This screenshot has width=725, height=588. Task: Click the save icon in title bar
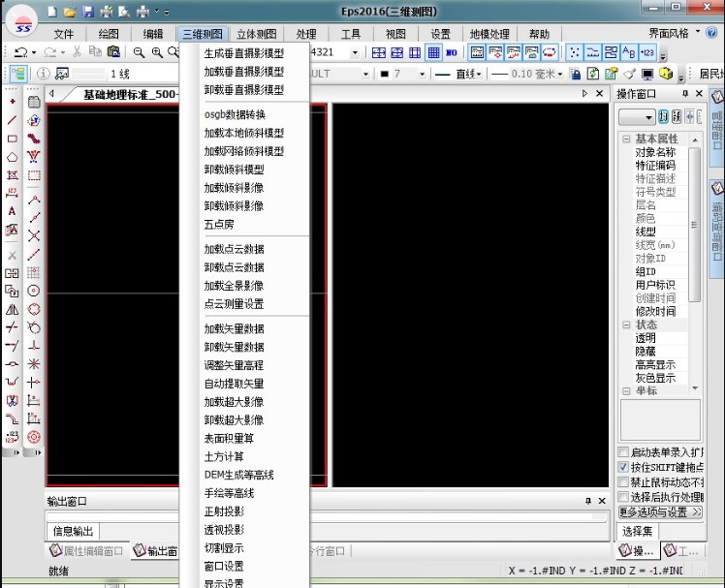click(88, 12)
